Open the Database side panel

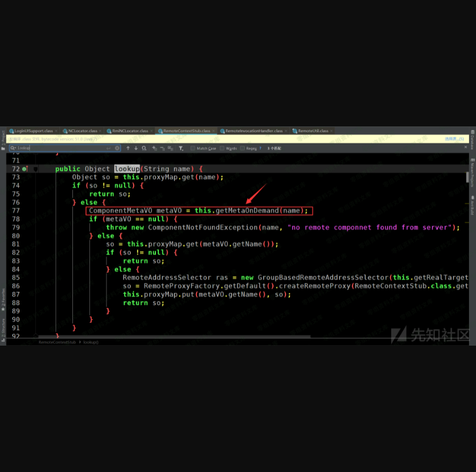click(472, 142)
